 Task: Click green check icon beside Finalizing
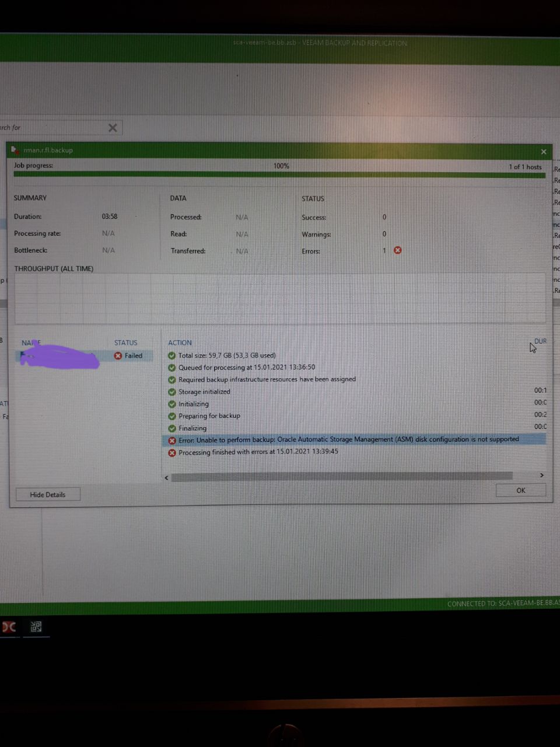point(171,428)
